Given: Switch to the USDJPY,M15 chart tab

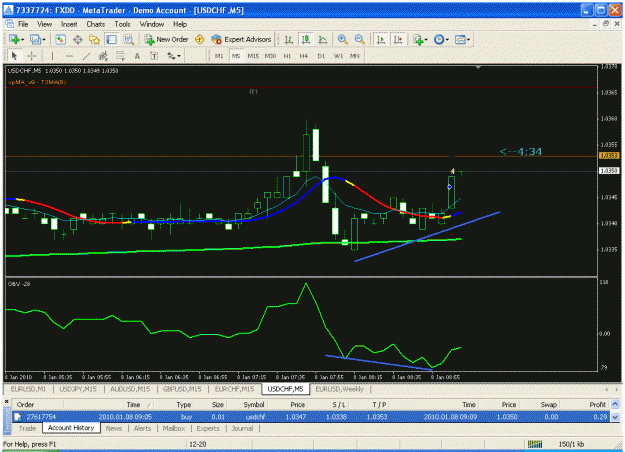Looking at the screenshot, I should [78, 389].
